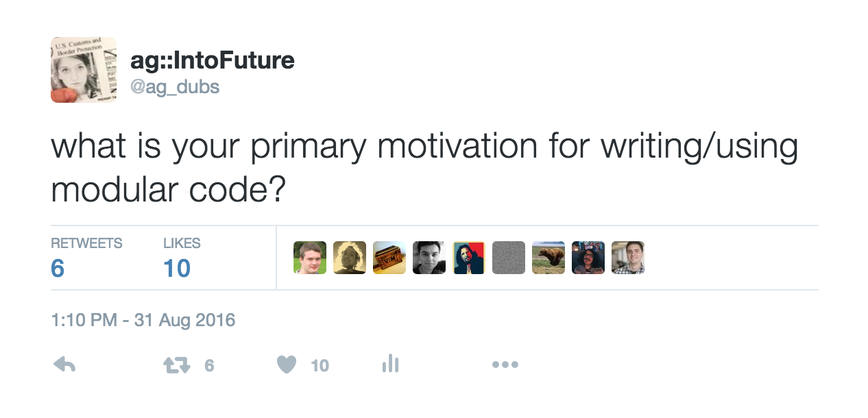View the 6 retweets count
868x418 pixels.
tap(58, 269)
